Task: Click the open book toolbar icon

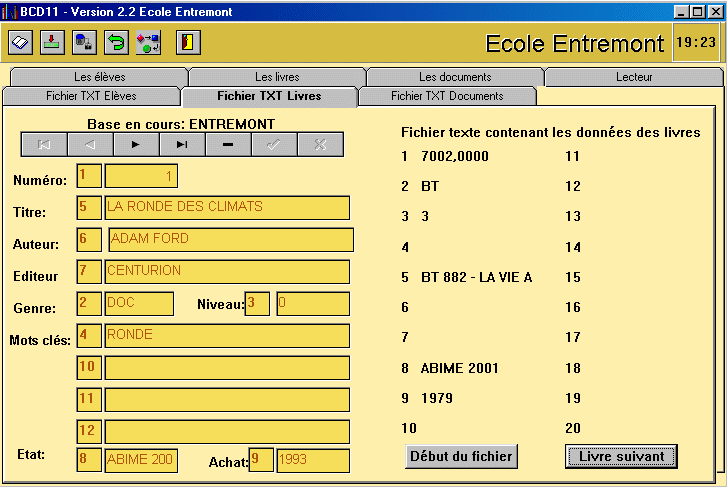Action: [x=21, y=43]
